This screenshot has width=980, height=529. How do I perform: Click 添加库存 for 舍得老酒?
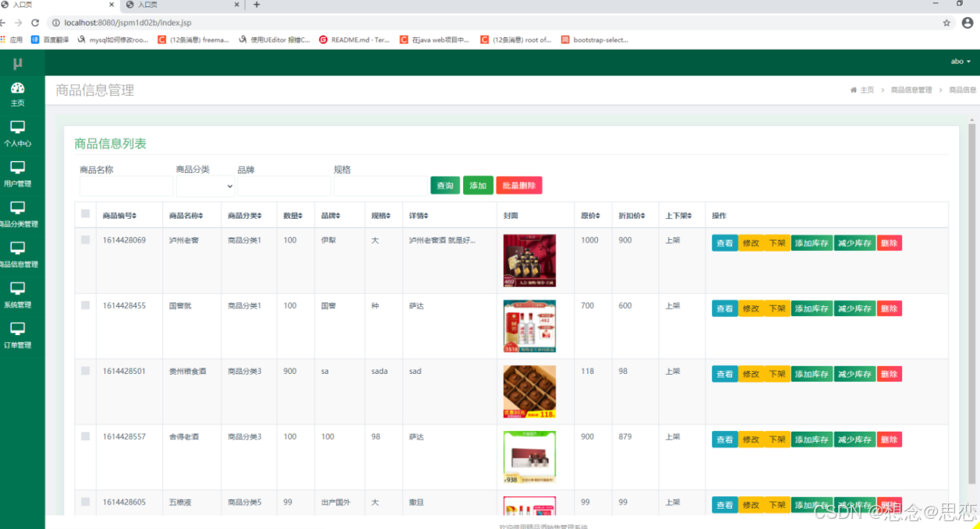pyautogui.click(x=812, y=439)
